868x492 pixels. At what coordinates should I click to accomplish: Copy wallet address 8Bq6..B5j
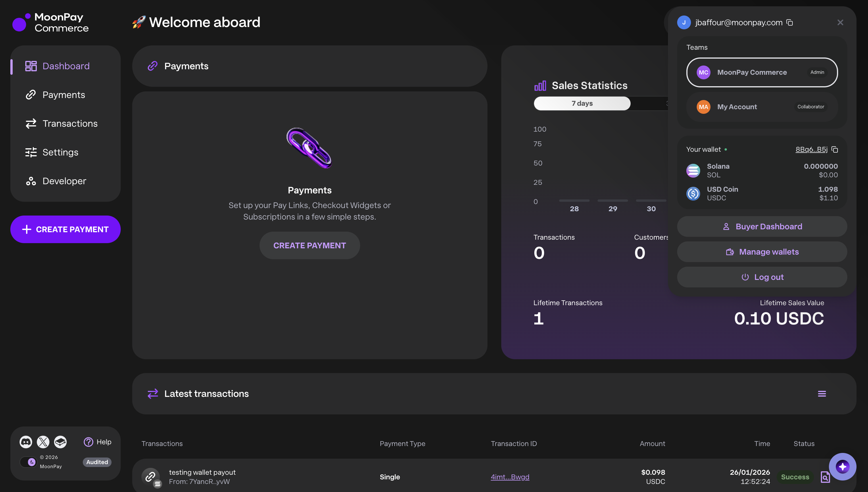click(x=835, y=149)
